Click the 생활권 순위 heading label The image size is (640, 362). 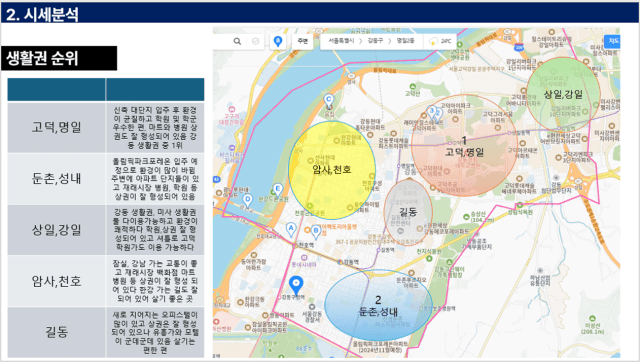42,58
